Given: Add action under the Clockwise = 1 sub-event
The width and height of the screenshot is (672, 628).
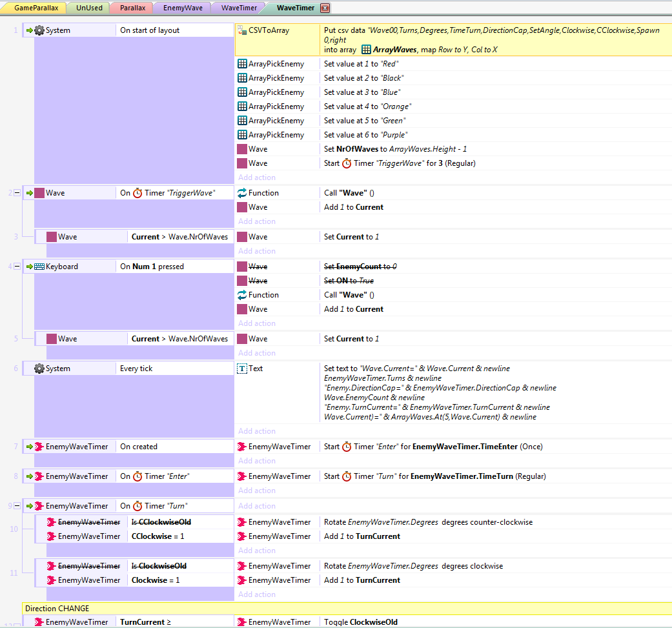Looking at the screenshot, I should tap(257, 594).
